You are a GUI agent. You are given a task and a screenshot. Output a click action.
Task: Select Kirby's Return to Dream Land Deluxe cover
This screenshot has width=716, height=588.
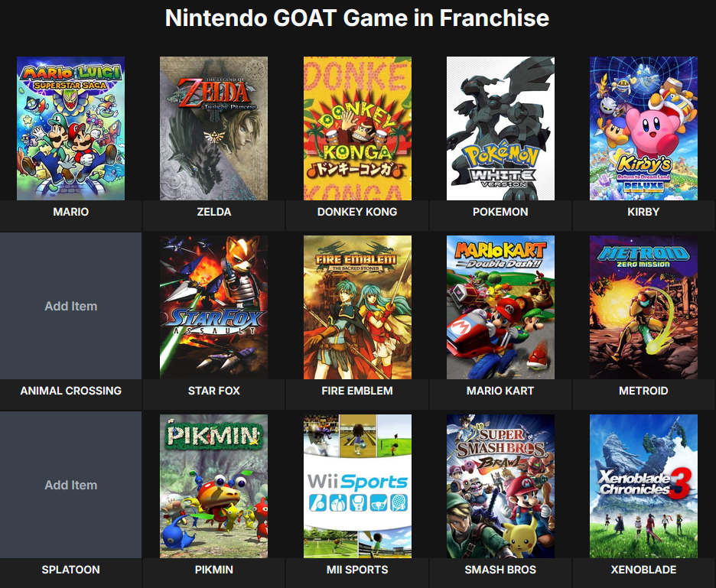[643, 128]
